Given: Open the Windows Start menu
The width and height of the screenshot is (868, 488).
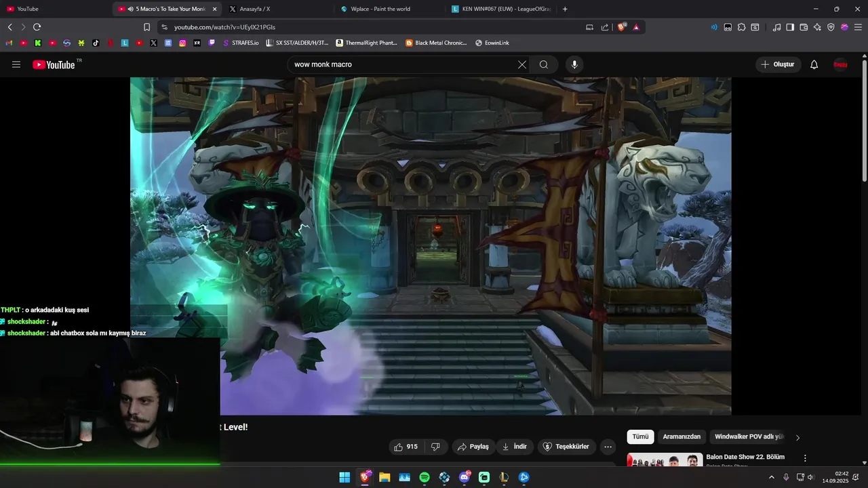Looking at the screenshot, I should pos(344,477).
